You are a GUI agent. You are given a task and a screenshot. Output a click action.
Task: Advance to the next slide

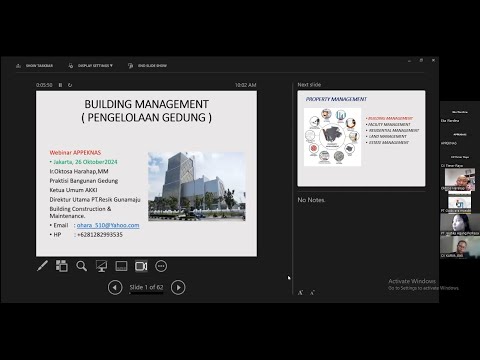point(178,287)
